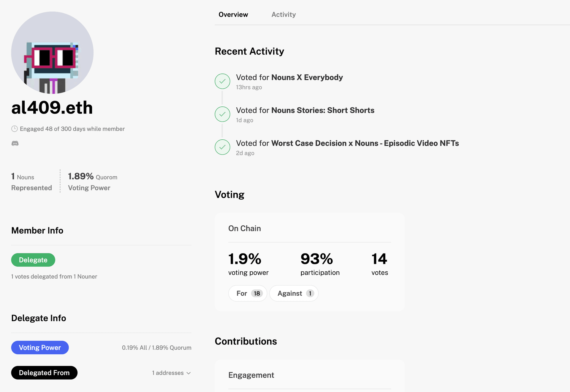This screenshot has width=570, height=392.
Task: Click the al409.eth profile name heading
Action: coord(52,107)
